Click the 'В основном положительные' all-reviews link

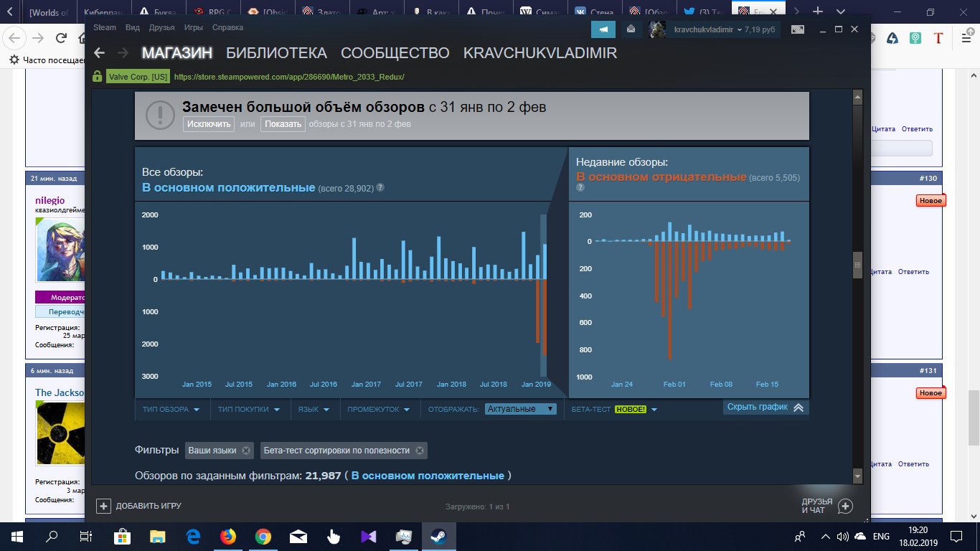point(229,187)
